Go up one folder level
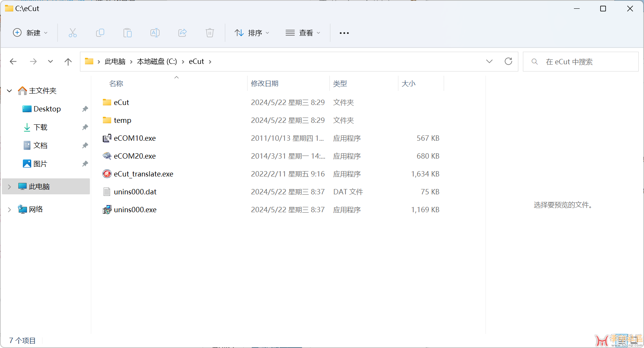Image resolution: width=644 pixels, height=348 pixels. (68, 62)
